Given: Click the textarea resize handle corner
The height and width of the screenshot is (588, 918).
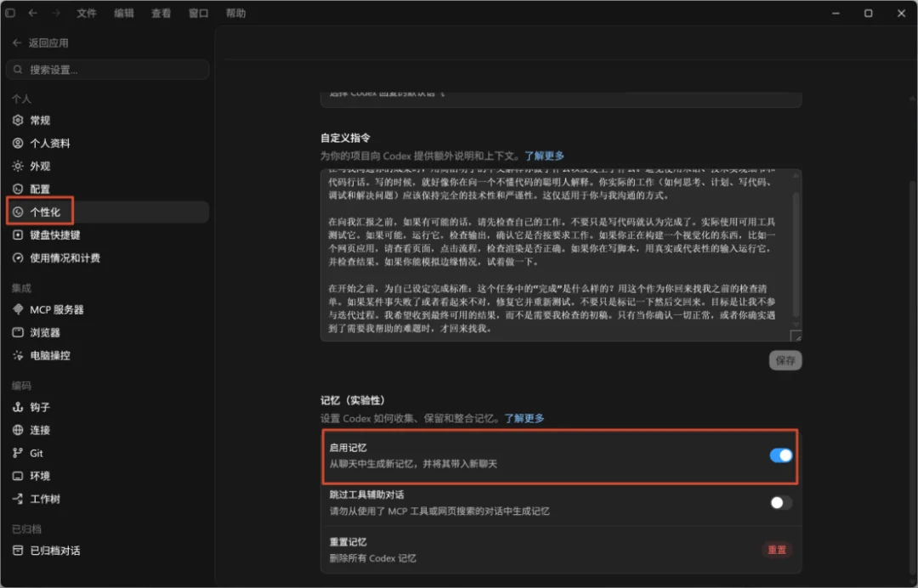Looking at the screenshot, I should pyautogui.click(x=796, y=336).
